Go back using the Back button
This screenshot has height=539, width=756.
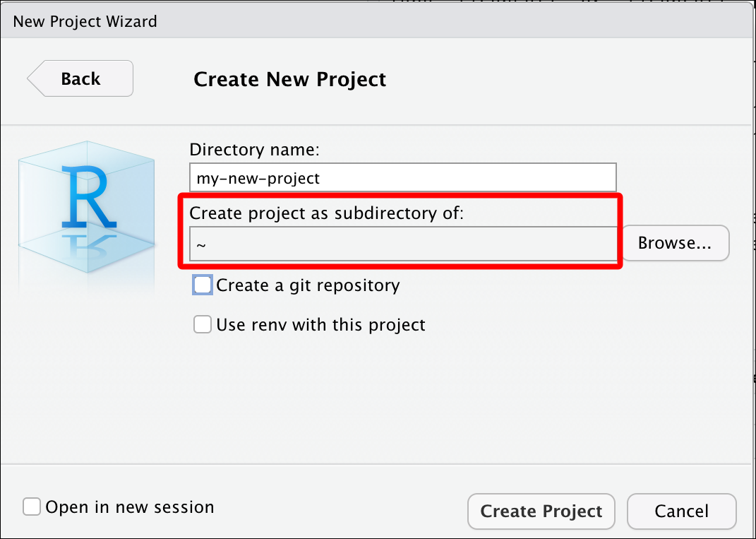[x=80, y=78]
